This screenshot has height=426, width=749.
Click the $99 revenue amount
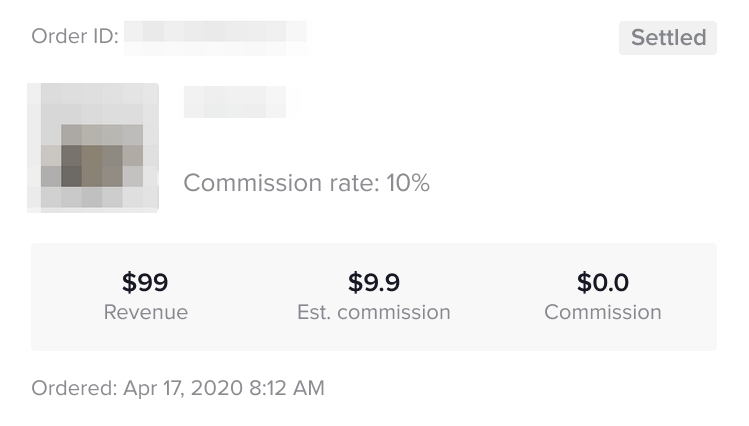(x=145, y=282)
